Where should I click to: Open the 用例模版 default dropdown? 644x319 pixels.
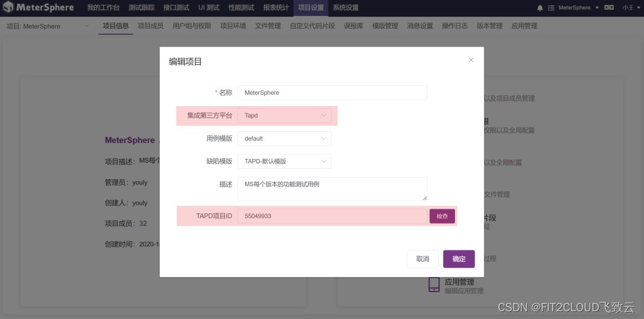click(x=284, y=138)
